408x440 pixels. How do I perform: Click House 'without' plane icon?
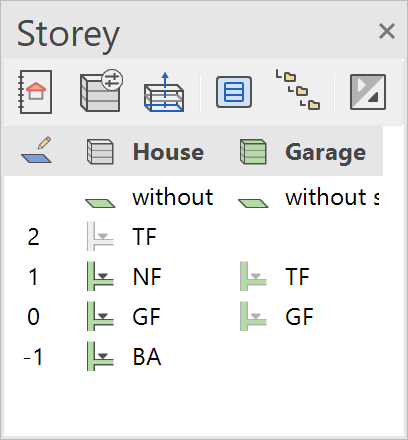(100, 203)
